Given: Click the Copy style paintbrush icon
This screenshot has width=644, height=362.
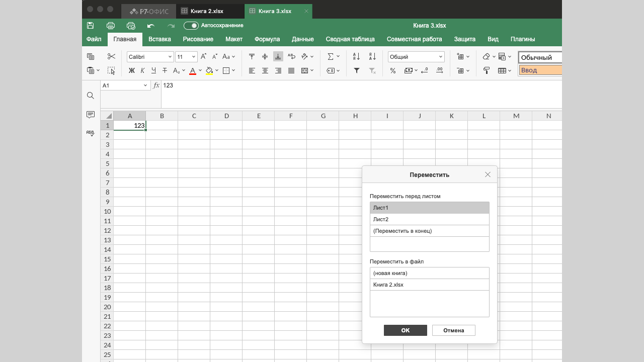Looking at the screenshot, I should (487, 71).
